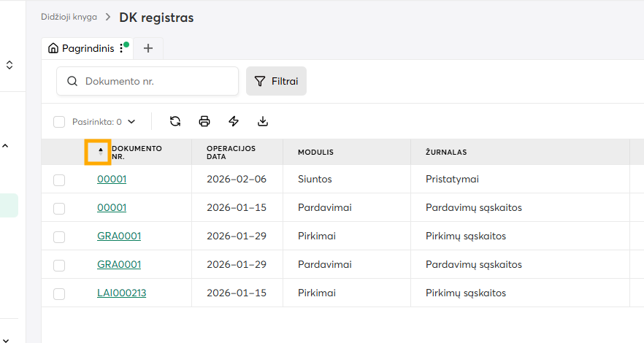Go to Didžioji knyga in the breadcrumb
This screenshot has width=644, height=343.
pos(69,17)
